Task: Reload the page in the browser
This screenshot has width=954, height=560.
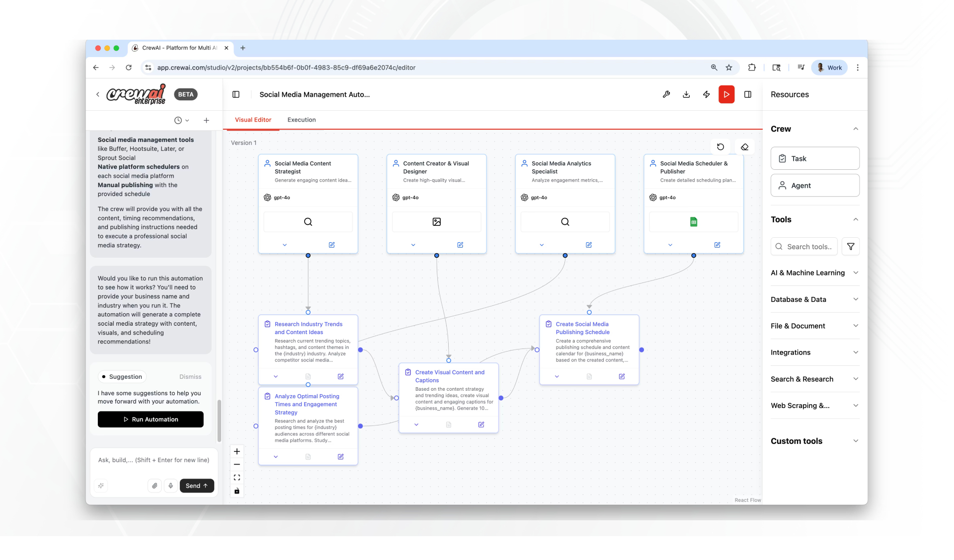Action: pos(129,68)
